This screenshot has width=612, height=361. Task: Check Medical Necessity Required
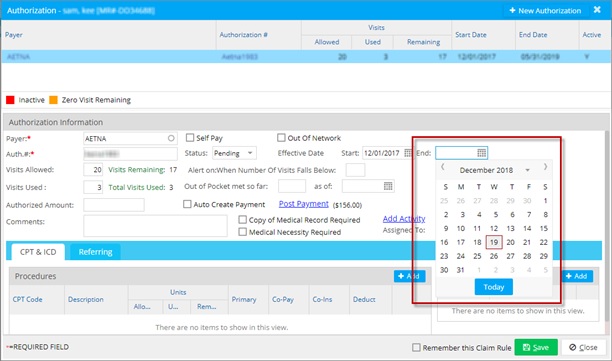point(242,232)
